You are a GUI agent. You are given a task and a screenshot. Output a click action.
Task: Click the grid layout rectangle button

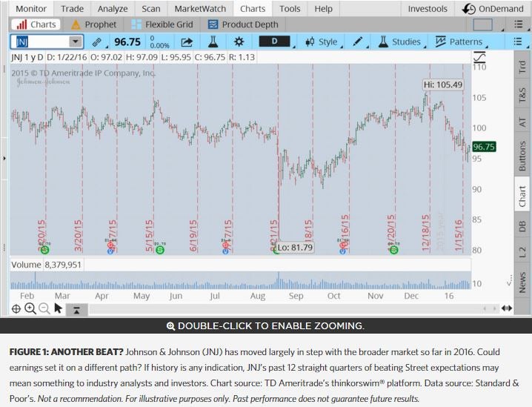(482, 24)
